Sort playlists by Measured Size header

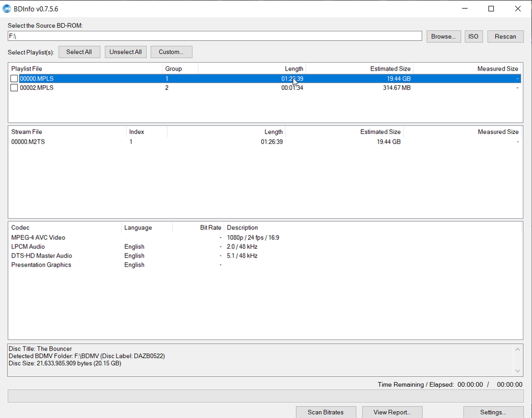pos(467,68)
